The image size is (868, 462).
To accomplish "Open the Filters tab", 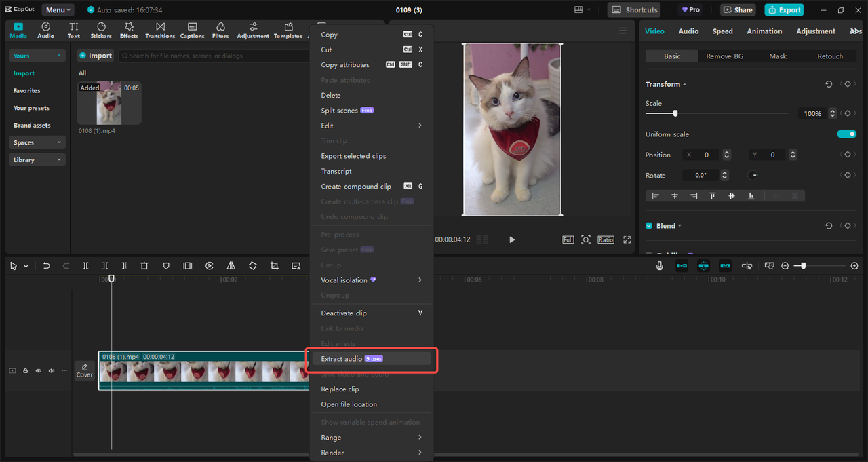I will 220,31.
